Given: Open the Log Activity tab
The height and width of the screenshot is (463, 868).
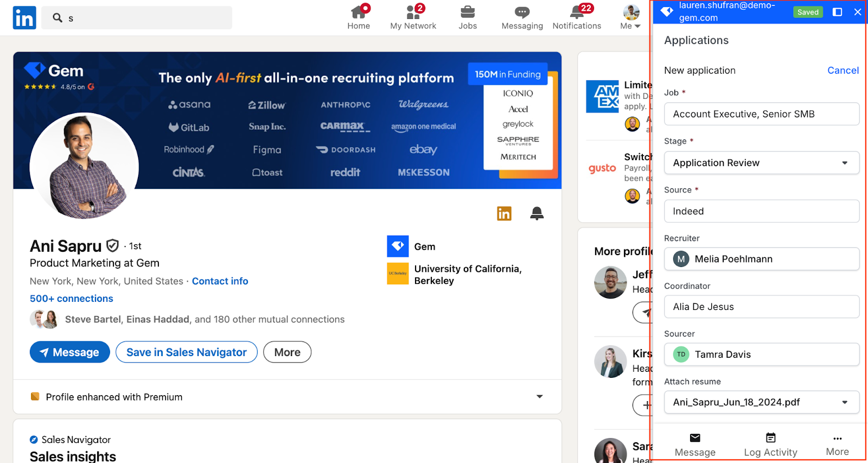Looking at the screenshot, I should point(770,445).
